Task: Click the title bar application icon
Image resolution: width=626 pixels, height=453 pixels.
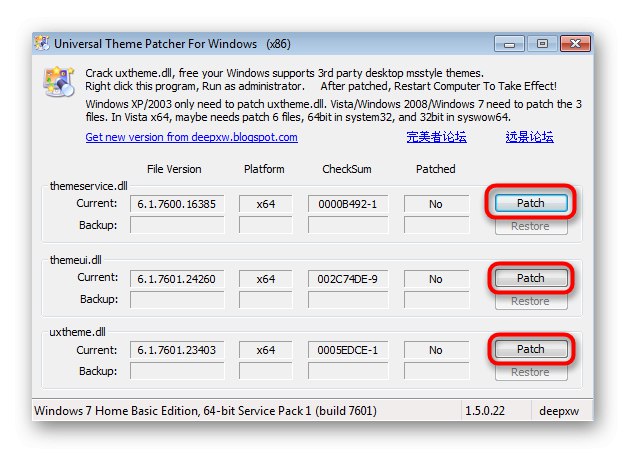Action: tap(42, 44)
